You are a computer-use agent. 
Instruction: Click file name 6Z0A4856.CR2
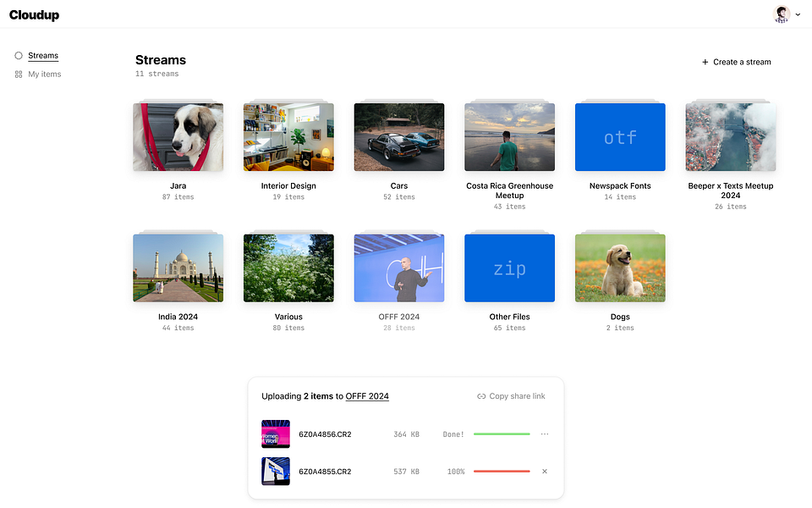pyautogui.click(x=325, y=434)
